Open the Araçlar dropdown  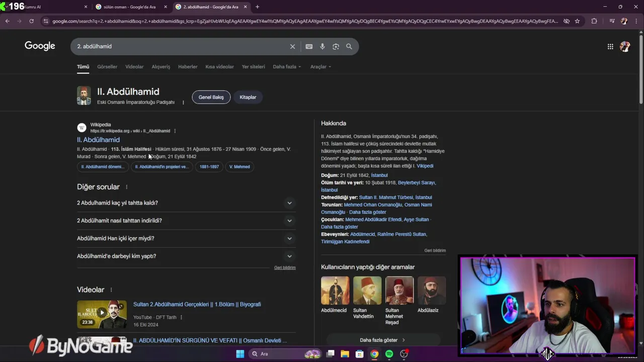tap(320, 66)
